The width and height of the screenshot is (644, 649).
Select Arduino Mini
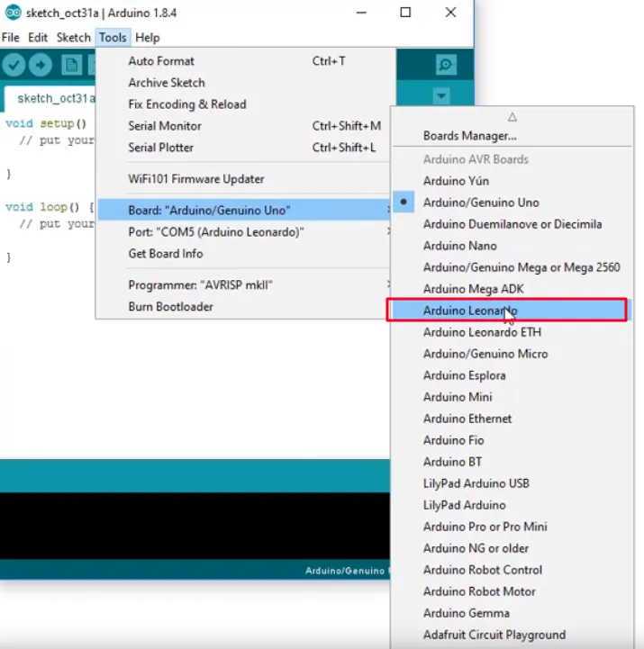[x=512, y=397]
